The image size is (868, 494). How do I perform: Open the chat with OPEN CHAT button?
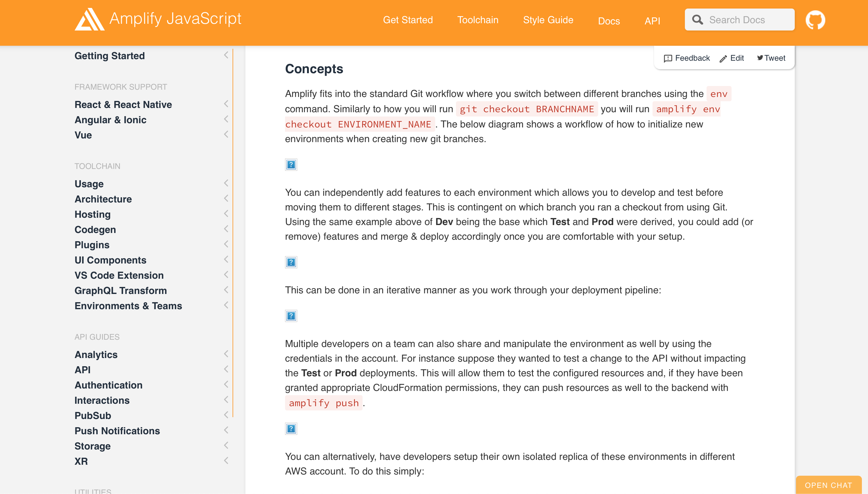click(x=829, y=485)
